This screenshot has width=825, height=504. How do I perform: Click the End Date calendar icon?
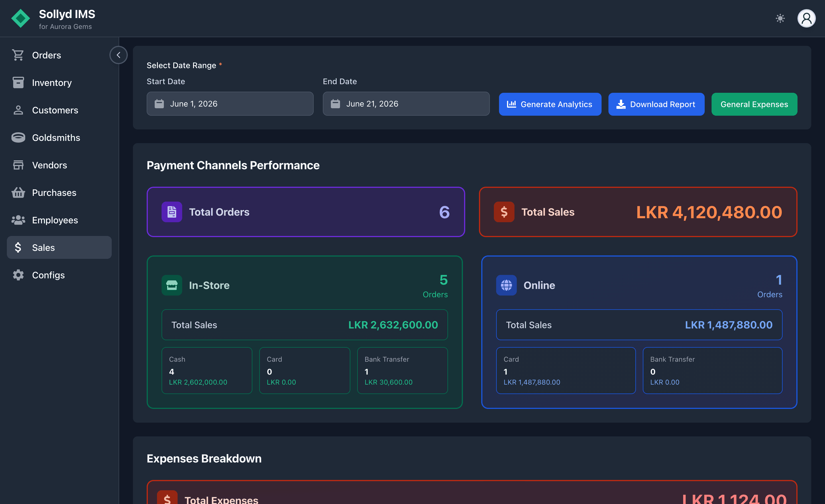(x=335, y=104)
